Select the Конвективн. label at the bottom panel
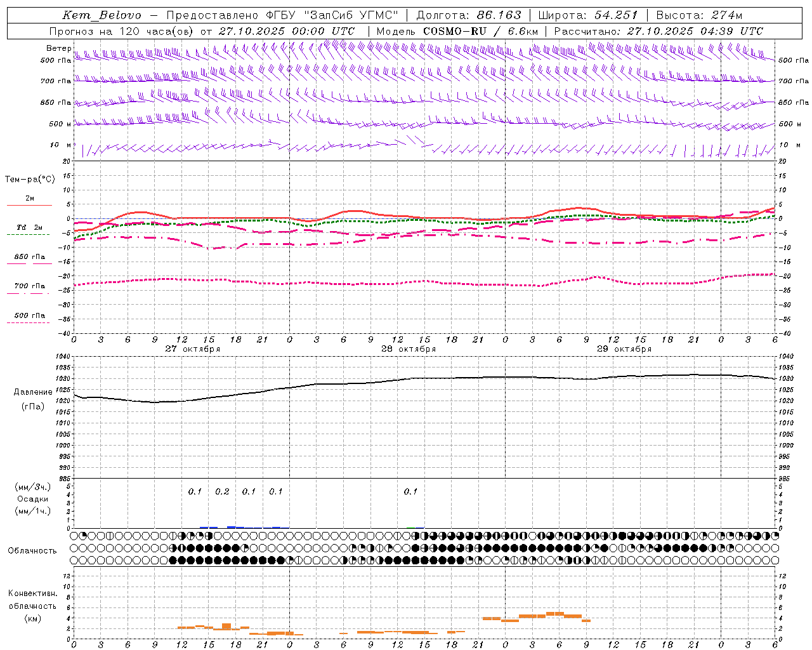Image resolution: width=812 pixels, height=650 pixels. point(32,594)
